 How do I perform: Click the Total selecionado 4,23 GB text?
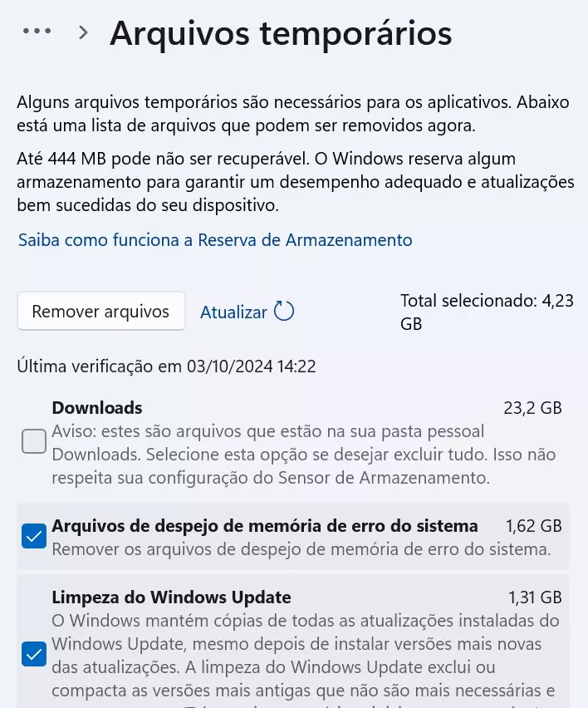pyautogui.click(x=487, y=312)
